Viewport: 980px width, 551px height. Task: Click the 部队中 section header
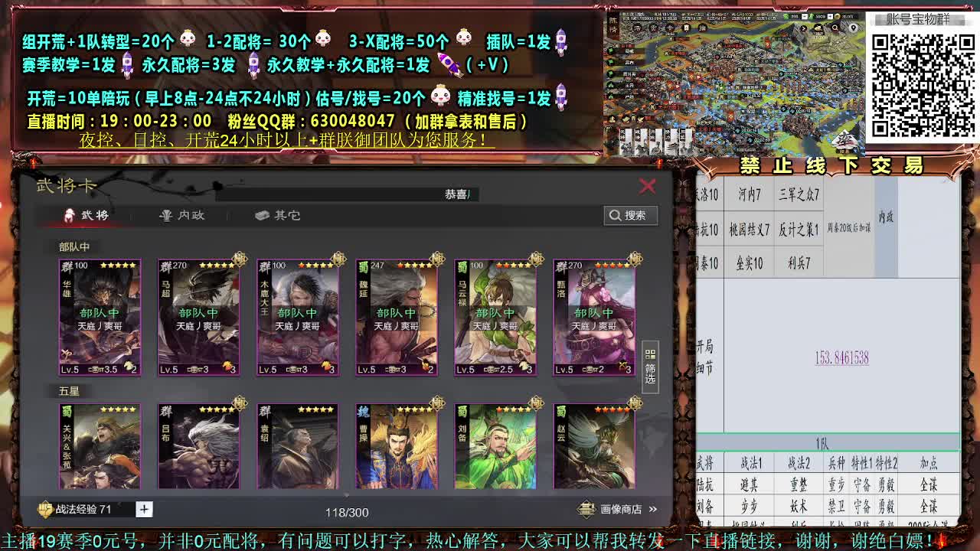pyautogui.click(x=74, y=246)
